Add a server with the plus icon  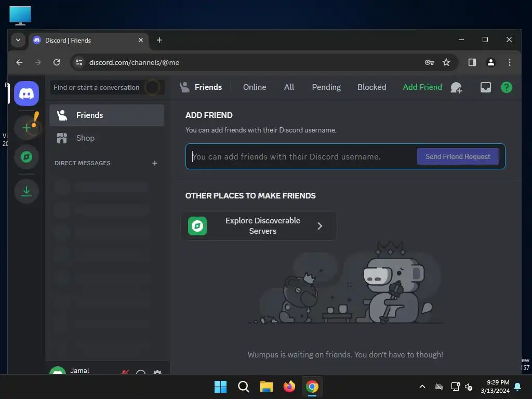[26, 128]
